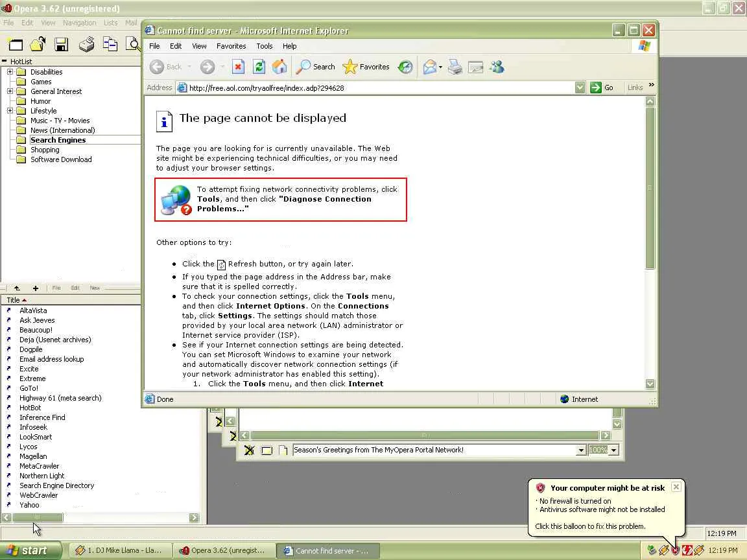
Task: Click Opera's toggle image loading icon in bottom bar
Action: 249,450
